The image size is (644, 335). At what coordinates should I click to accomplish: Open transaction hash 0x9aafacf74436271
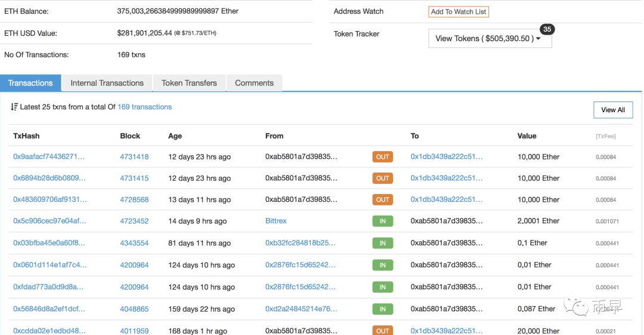[x=49, y=157]
